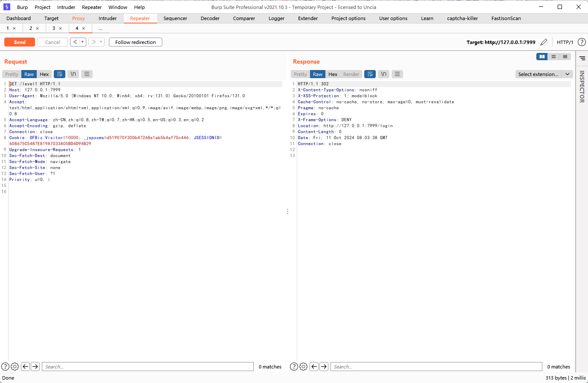The height and width of the screenshot is (383, 588).
Task: Open Request panel hamburger options menu
Action: [87, 74]
